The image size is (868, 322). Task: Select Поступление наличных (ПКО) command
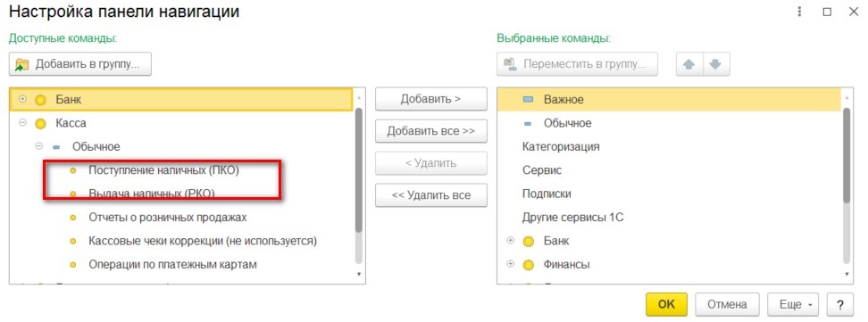[163, 170]
